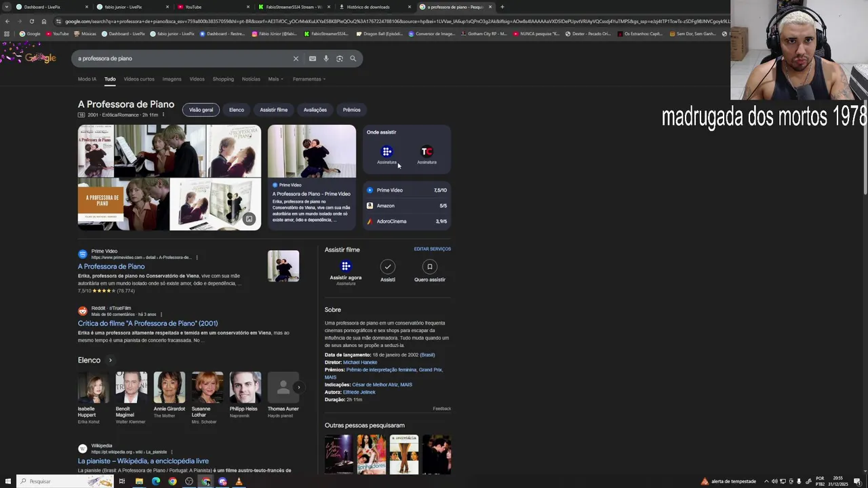Search by image with the Lens icon
Viewport: 868px width, 488px height.
click(x=340, y=58)
